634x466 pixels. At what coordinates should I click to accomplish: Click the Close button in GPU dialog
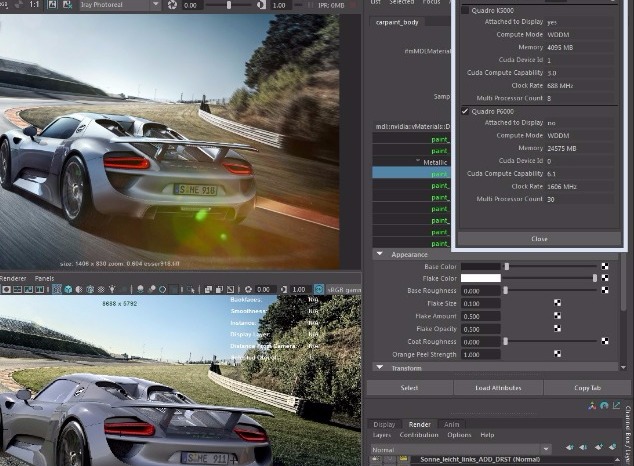(x=539, y=239)
